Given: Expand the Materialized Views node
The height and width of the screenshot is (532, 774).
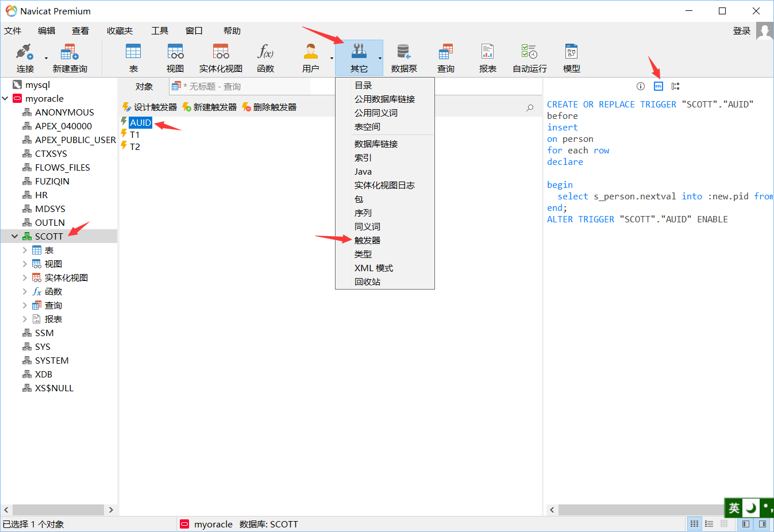Looking at the screenshot, I should 25,277.
